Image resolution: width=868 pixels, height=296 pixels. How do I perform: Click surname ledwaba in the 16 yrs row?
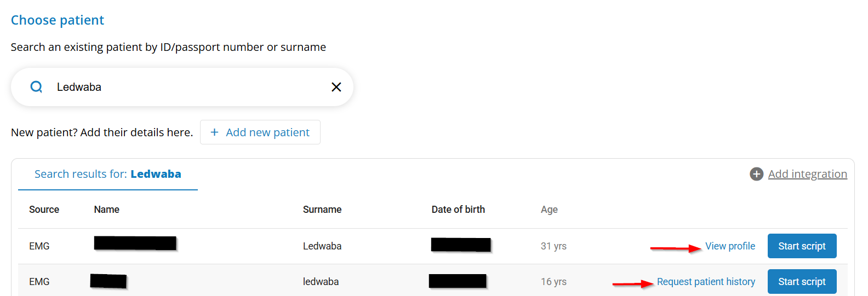coord(321,282)
